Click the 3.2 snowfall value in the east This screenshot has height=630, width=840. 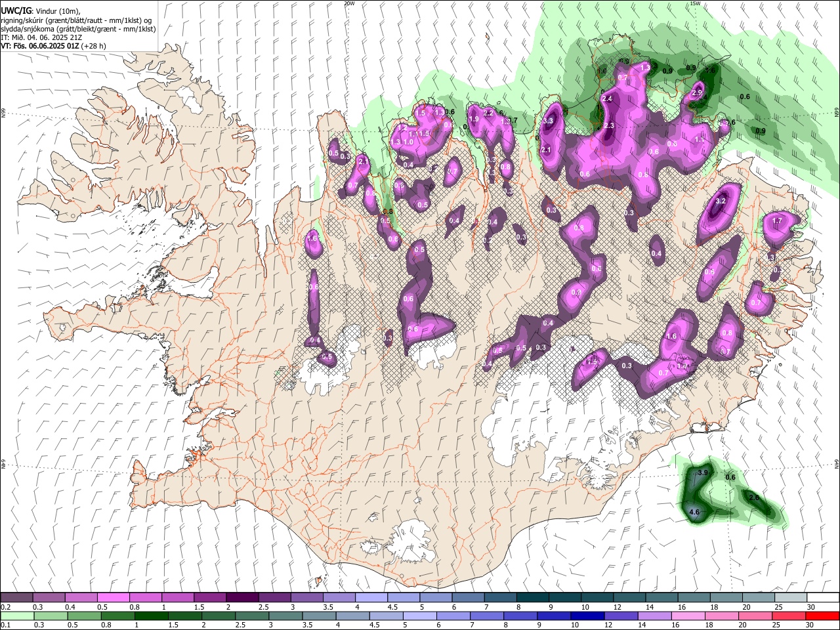click(x=720, y=201)
